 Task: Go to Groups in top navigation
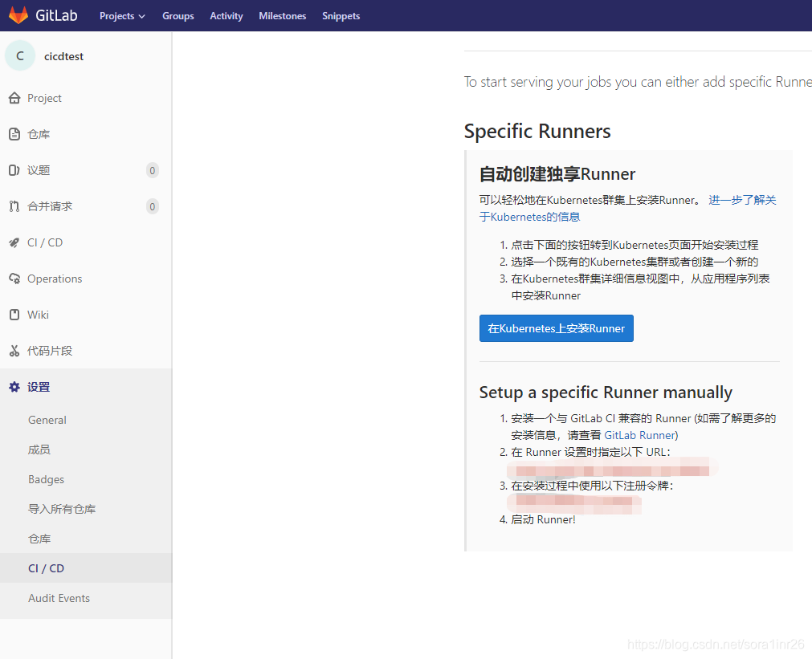[x=178, y=16]
